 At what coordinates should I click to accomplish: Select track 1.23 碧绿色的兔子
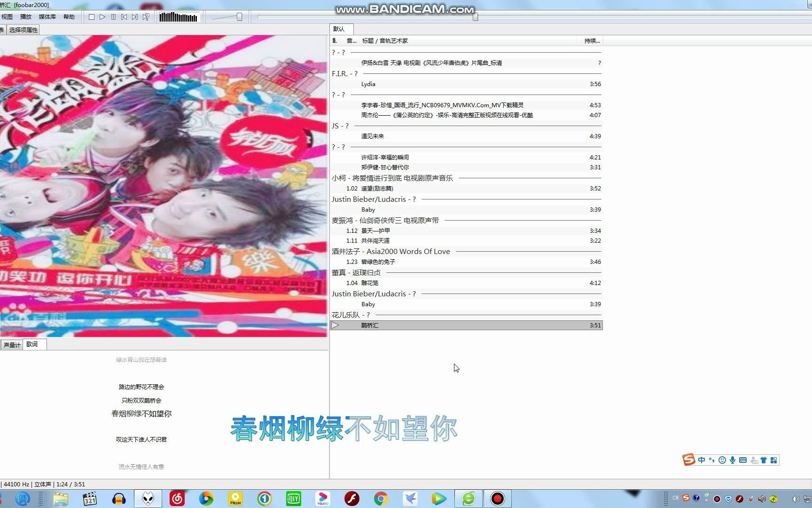click(467, 262)
